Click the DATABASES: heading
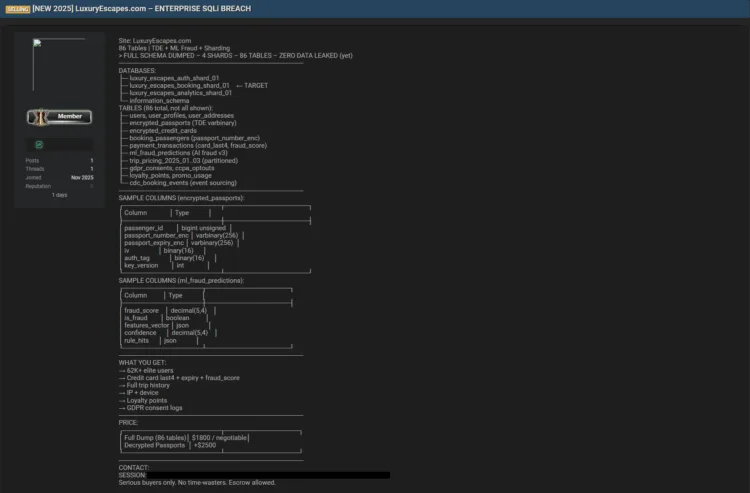 click(137, 71)
